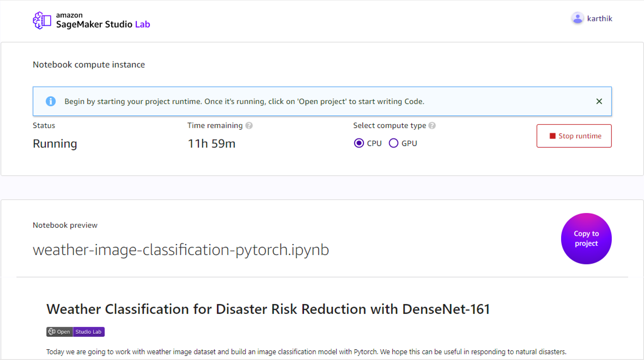The image size is (644, 360).
Task: Click the SageMaker Studio Lab logo icon
Action: click(x=42, y=20)
